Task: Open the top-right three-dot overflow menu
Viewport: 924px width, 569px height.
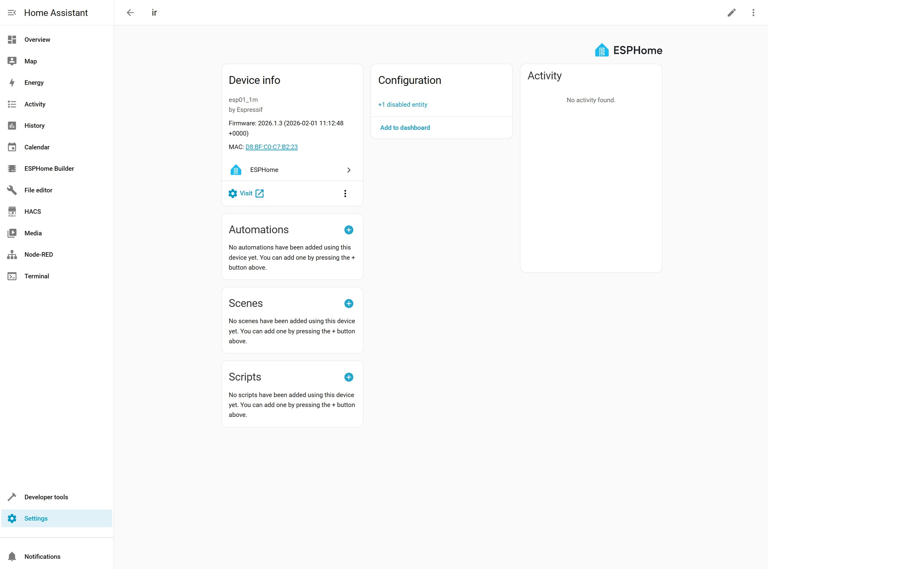Action: 753,13
